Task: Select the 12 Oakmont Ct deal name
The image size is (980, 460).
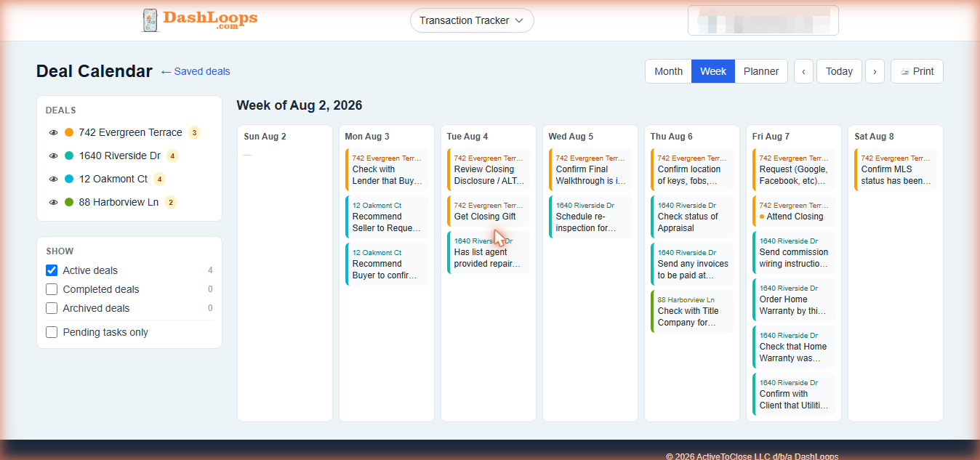Action: coord(113,179)
